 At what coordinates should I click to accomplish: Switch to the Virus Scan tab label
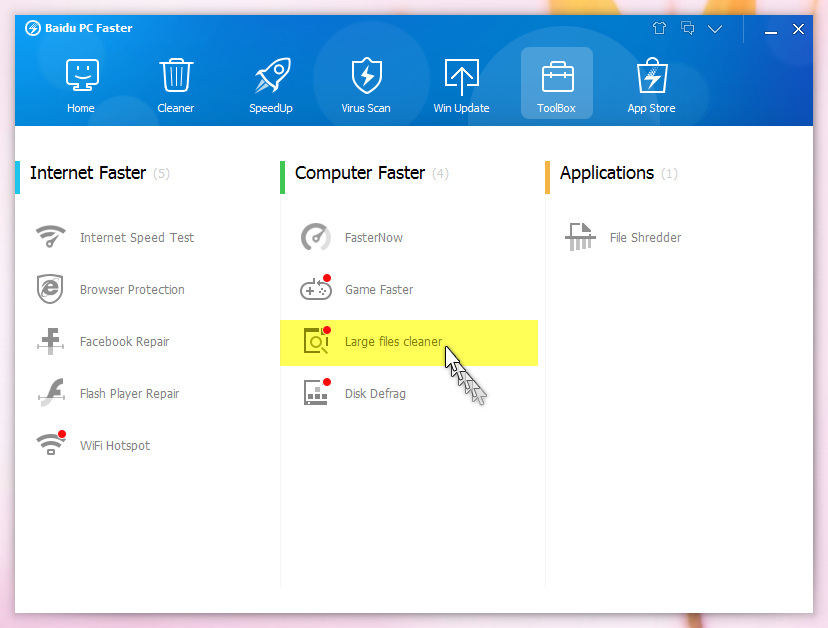tap(366, 108)
